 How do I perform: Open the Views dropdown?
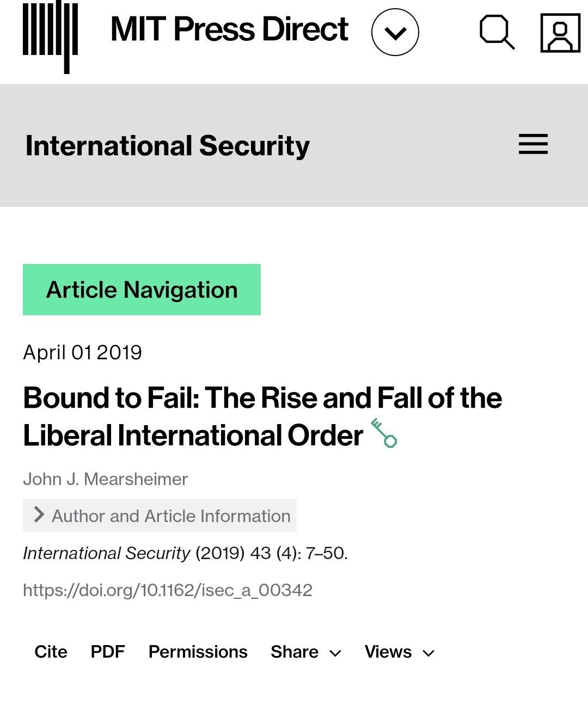pyautogui.click(x=399, y=652)
